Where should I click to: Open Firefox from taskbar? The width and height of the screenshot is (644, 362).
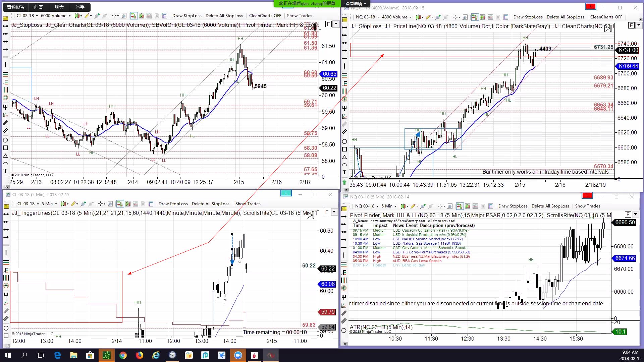140,355
